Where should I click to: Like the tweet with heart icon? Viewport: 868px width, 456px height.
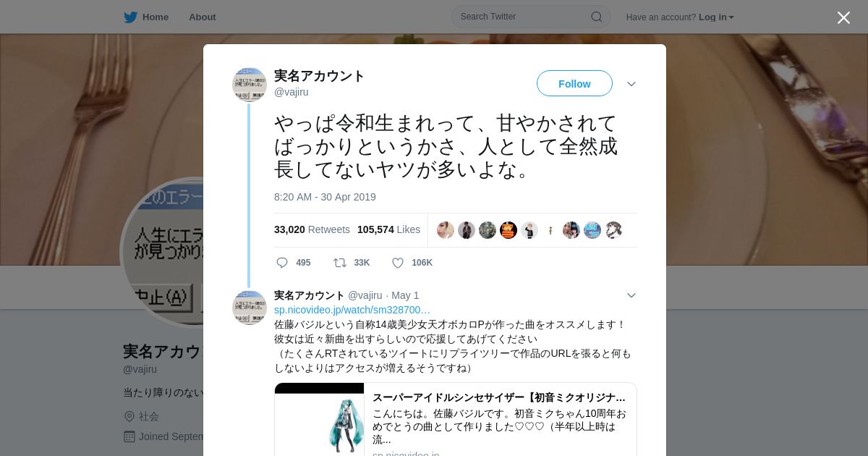[398, 263]
